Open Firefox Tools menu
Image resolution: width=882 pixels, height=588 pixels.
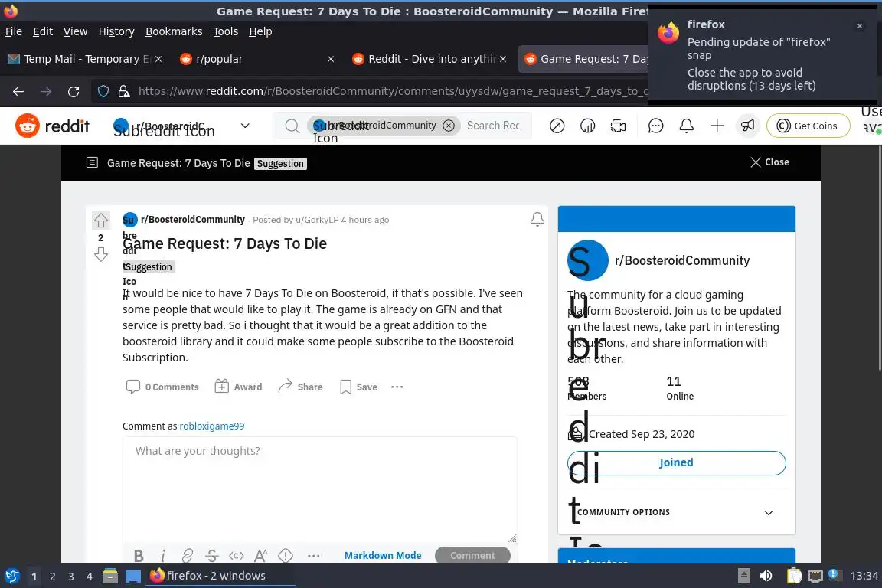tap(226, 31)
